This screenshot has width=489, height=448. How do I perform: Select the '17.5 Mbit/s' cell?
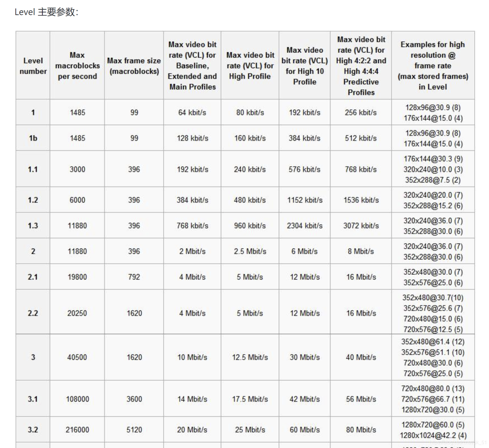point(250,399)
